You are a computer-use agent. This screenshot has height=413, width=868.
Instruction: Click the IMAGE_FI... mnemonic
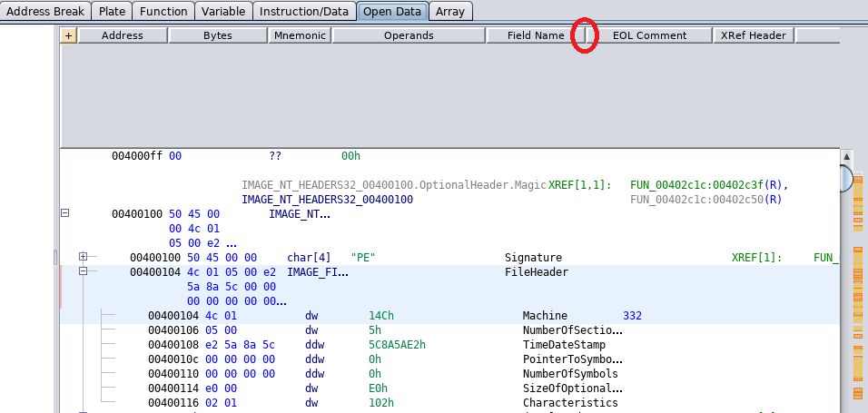[318, 271]
